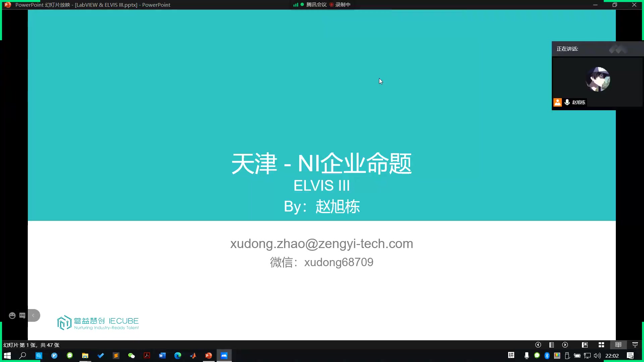Click the By: 赵旭栋 author line
Screen dimensions: 644x362
(x=322, y=206)
